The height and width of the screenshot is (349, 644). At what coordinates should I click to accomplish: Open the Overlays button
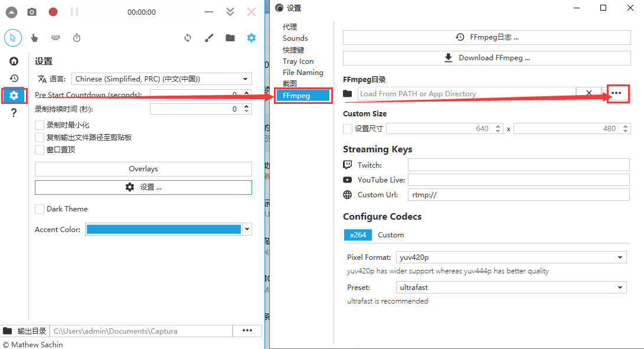(x=143, y=169)
